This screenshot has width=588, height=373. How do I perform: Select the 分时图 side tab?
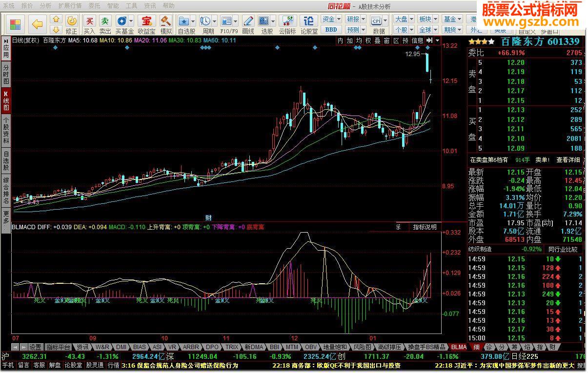coord(6,74)
